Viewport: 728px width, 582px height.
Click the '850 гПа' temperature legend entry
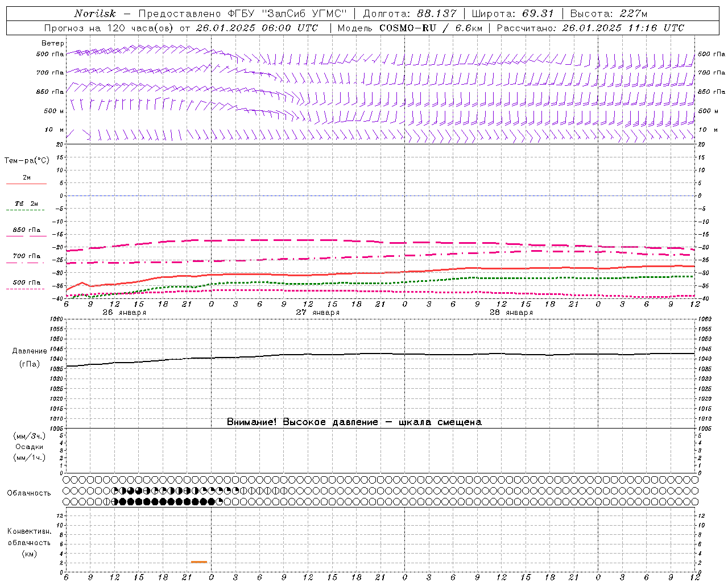click(26, 230)
